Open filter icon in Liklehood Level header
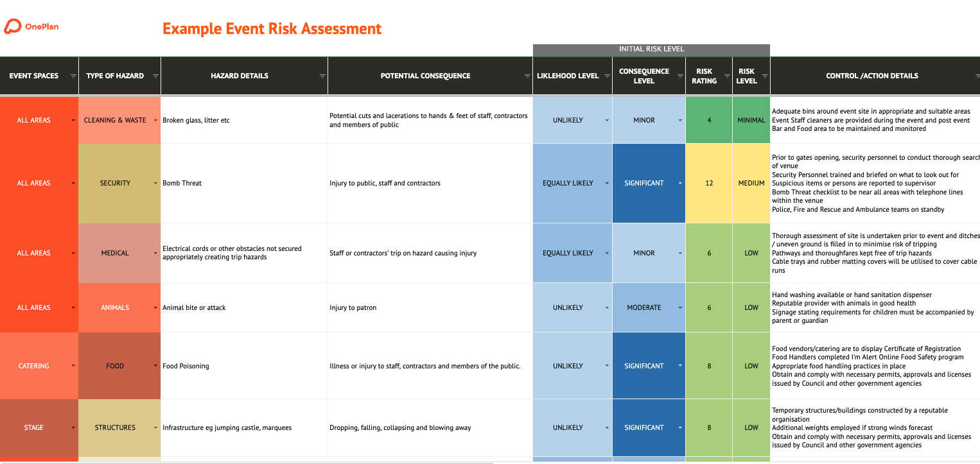The image size is (980, 464). pos(606,76)
